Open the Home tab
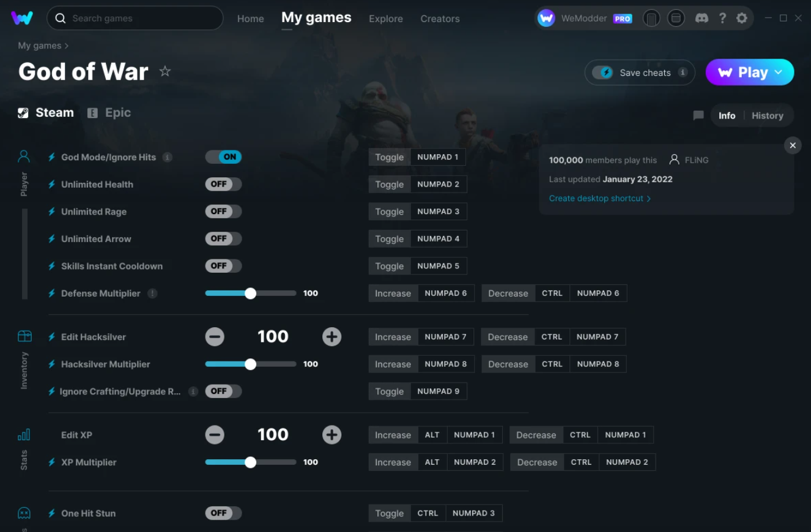The width and height of the screenshot is (811, 532). tap(251, 19)
